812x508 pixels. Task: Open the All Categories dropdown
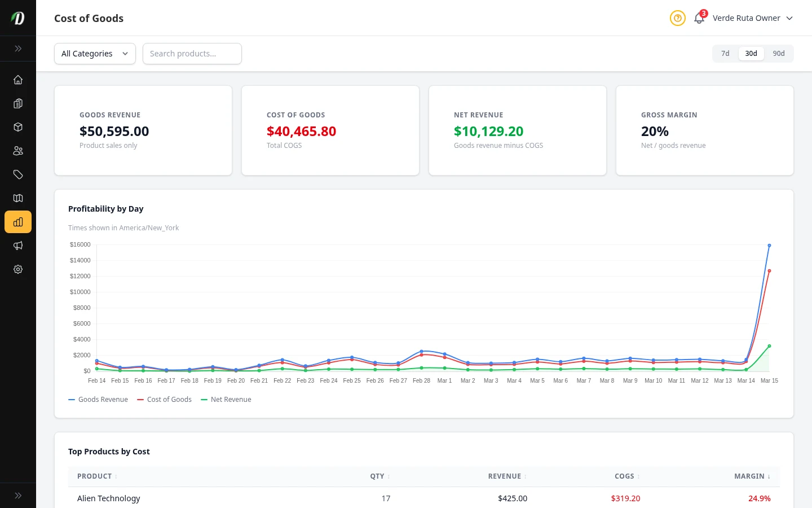tap(95, 54)
